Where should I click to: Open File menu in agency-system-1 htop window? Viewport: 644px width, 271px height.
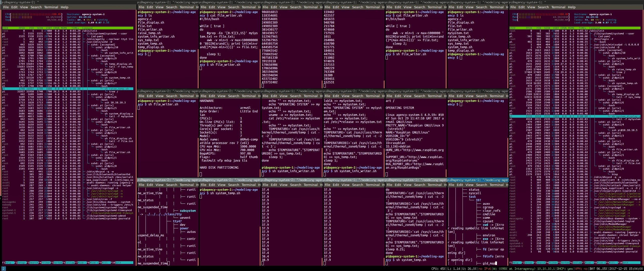[513, 7]
